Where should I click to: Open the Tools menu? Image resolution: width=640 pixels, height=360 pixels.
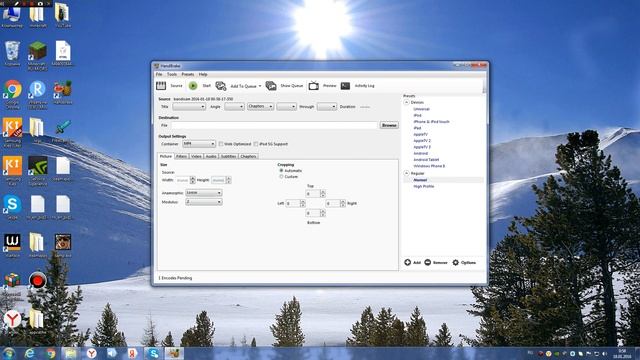coord(172,75)
